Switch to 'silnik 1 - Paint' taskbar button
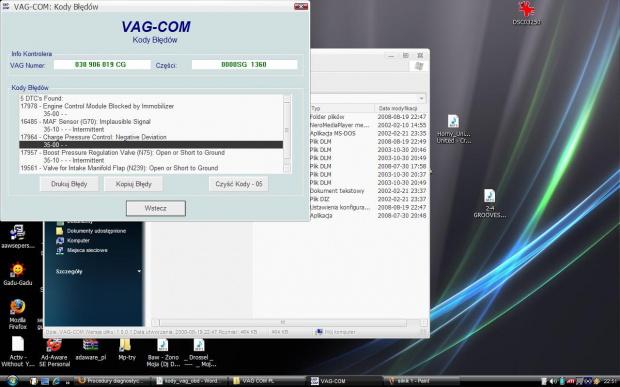Image resolution: width=620 pixels, height=387 pixels. point(422,381)
